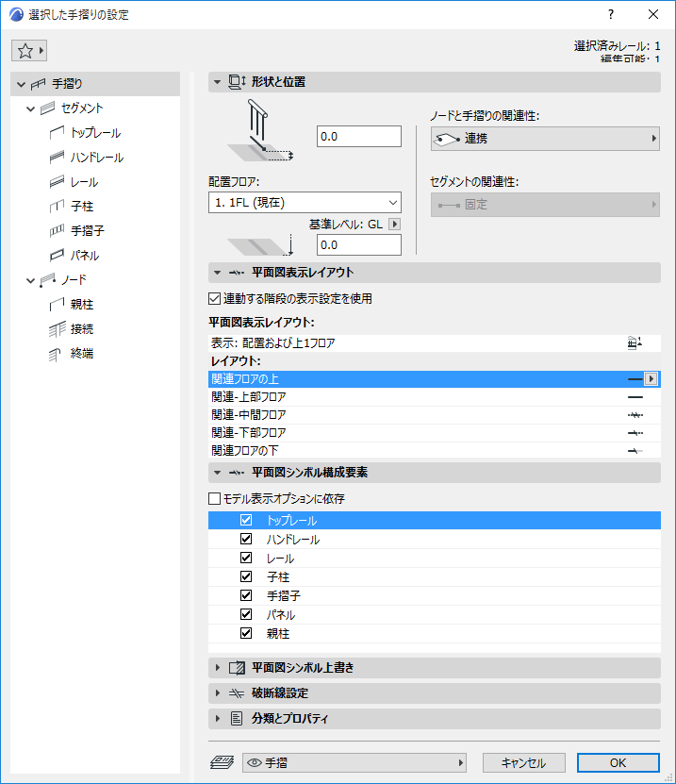The image size is (676, 784).
Task: Select the 関連フロアの下 layout row
Action: point(435,451)
